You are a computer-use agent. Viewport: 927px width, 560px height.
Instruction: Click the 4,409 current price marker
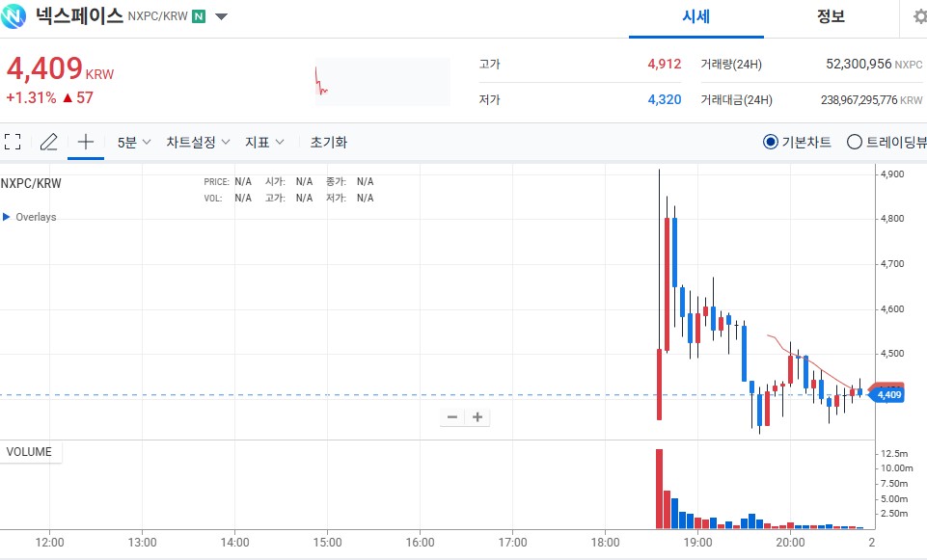(x=888, y=394)
